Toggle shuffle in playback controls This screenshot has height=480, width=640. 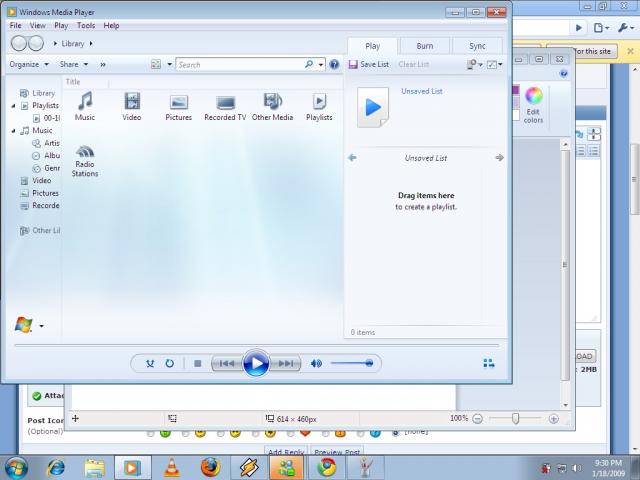pos(150,363)
